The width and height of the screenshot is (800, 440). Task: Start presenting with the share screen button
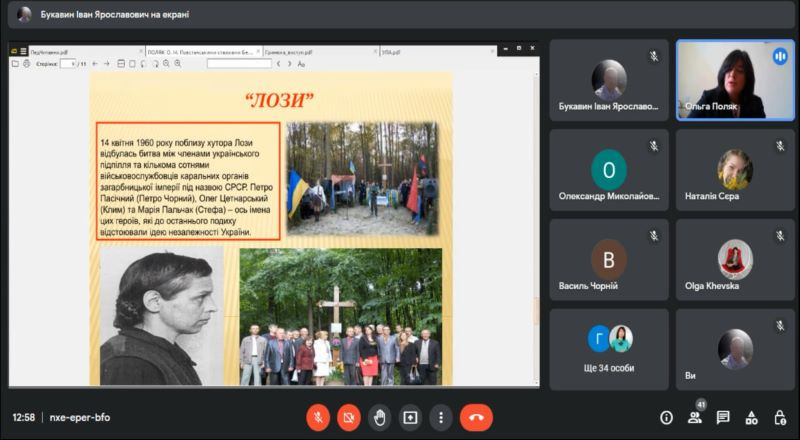coord(410,418)
